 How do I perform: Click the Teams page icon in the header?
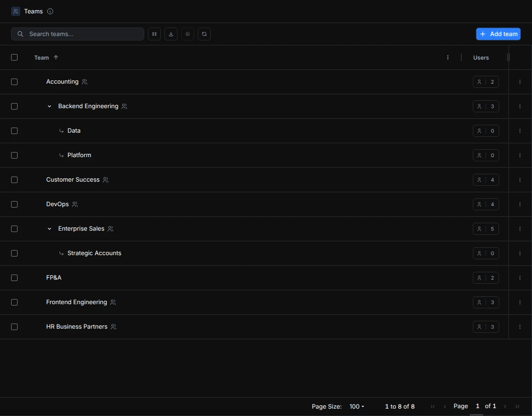point(16,11)
